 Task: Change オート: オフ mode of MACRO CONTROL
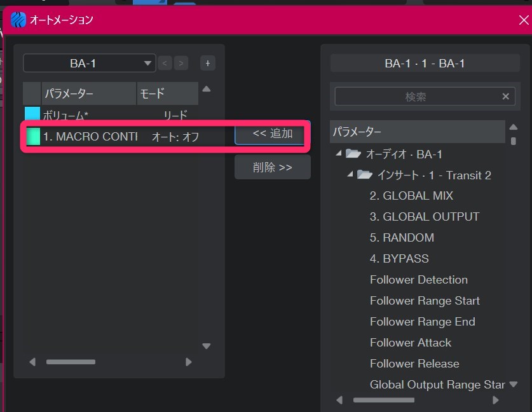(175, 137)
